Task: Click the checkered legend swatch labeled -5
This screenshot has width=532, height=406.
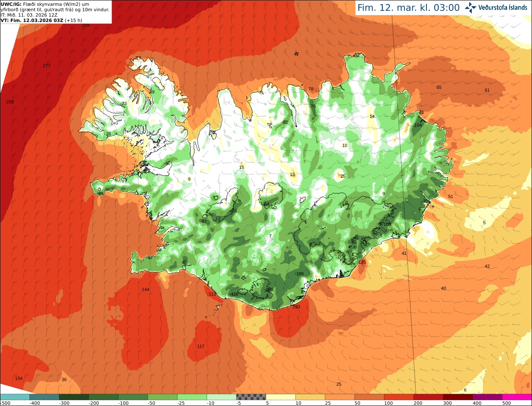Action: coord(251,397)
